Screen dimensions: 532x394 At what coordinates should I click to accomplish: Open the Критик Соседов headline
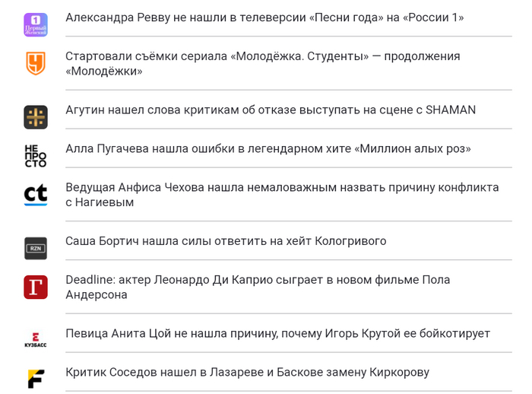tap(247, 372)
